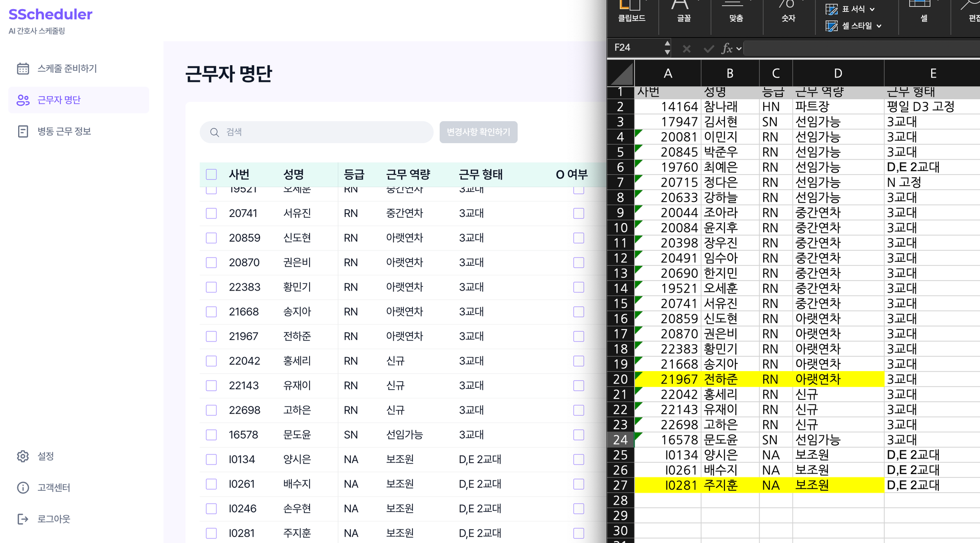Click 변경사항 확인하기 button
Viewport: 980px width, 543px height.
[x=479, y=132]
